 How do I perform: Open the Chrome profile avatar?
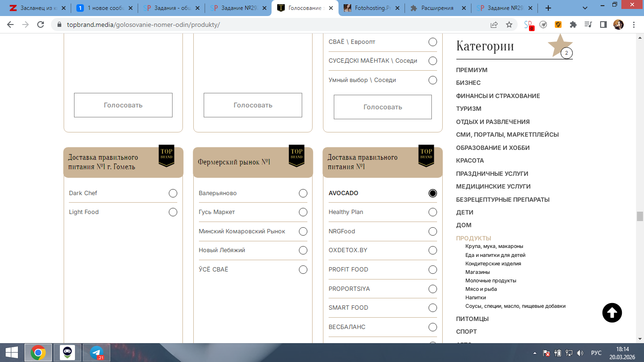click(x=618, y=25)
